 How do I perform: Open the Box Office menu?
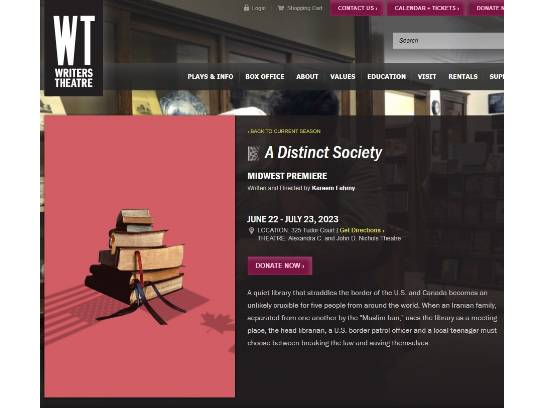tap(265, 77)
